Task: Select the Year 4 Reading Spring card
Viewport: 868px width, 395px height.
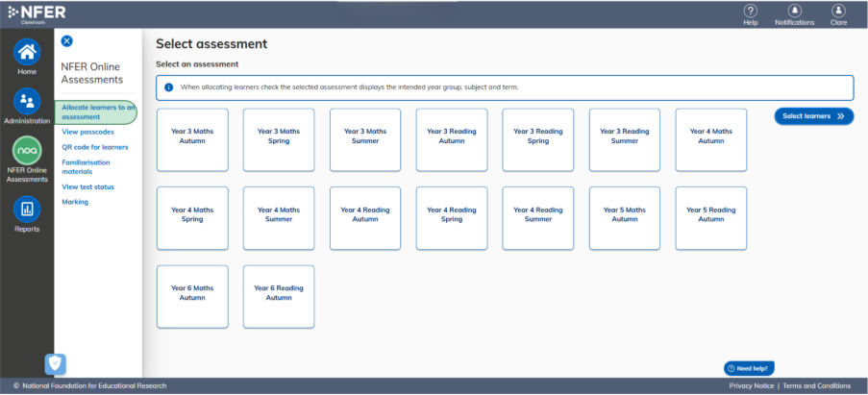Action: 452,218
